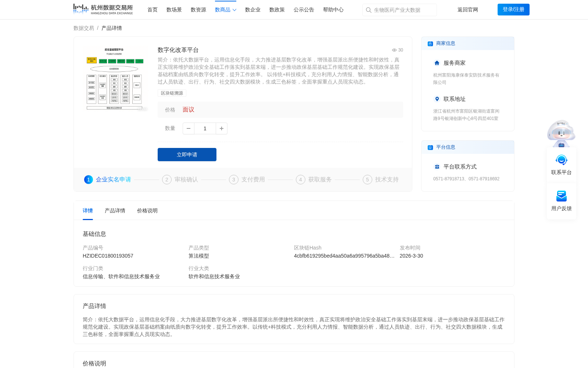Image resolution: width=588 pixels, height=368 pixels.
Task: Click step 4 circle 获取服务
Action: coord(301,180)
